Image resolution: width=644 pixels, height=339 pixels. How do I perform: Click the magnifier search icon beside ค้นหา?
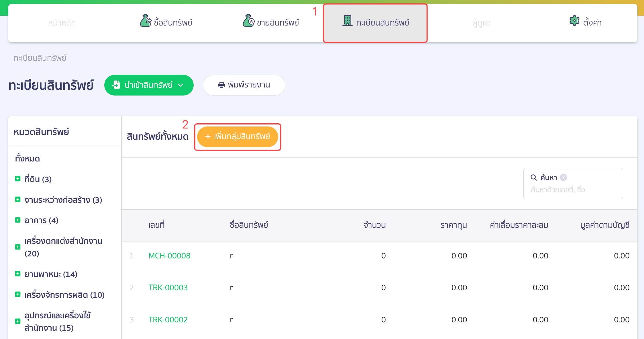pyautogui.click(x=534, y=178)
